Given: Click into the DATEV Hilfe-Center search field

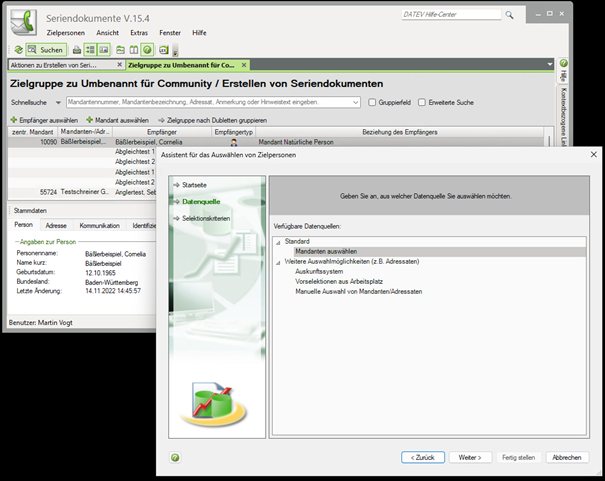Looking at the screenshot, I should click(x=450, y=16).
